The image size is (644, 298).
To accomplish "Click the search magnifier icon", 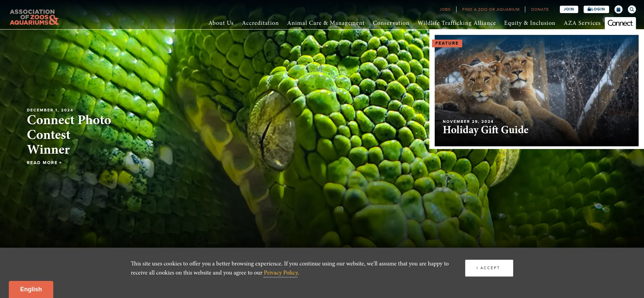I will pyautogui.click(x=632, y=9).
